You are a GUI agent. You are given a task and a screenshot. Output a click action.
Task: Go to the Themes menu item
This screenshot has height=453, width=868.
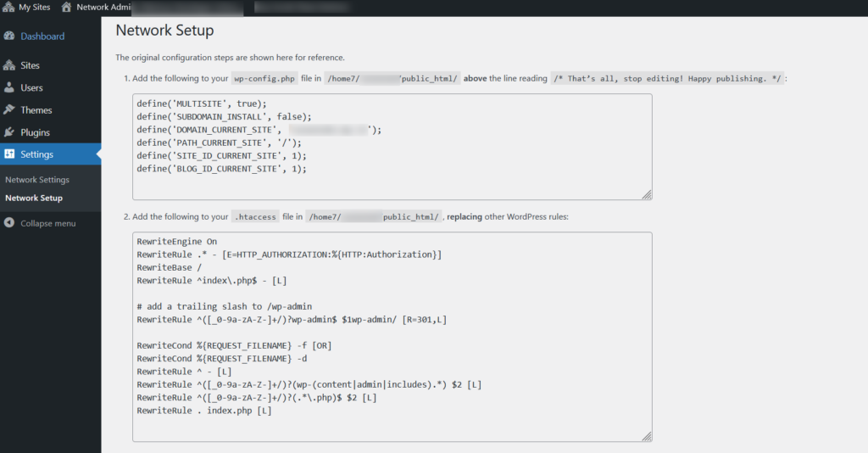pos(36,109)
